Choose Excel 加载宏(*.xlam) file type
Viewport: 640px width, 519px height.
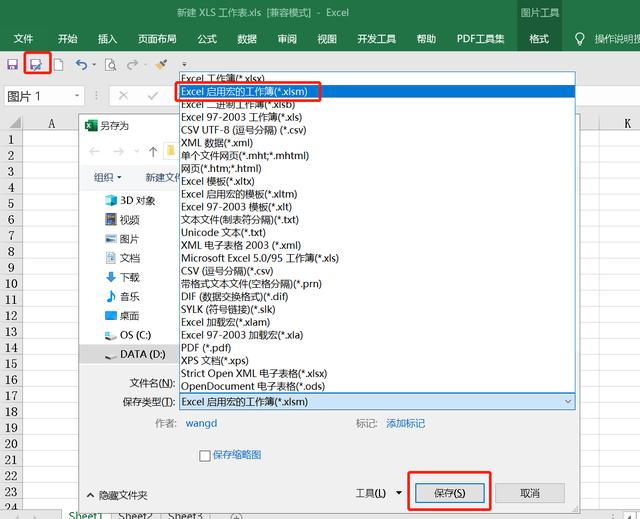coord(377,322)
